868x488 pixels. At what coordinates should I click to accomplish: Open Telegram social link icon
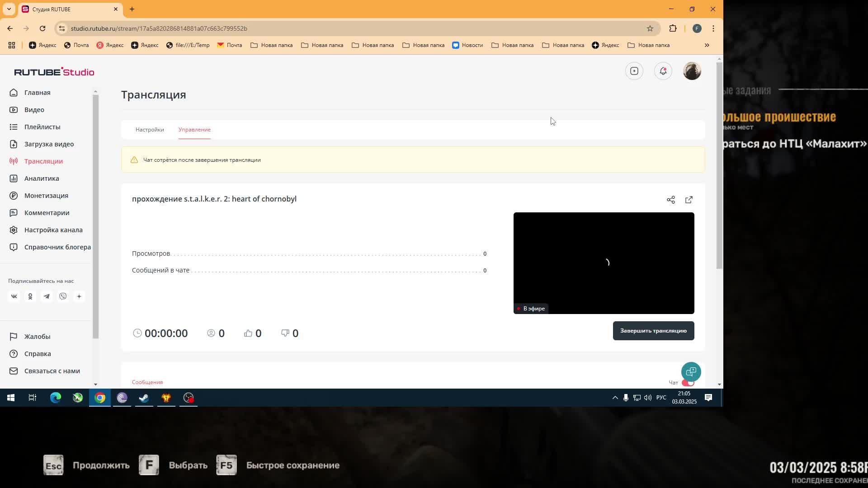47,296
